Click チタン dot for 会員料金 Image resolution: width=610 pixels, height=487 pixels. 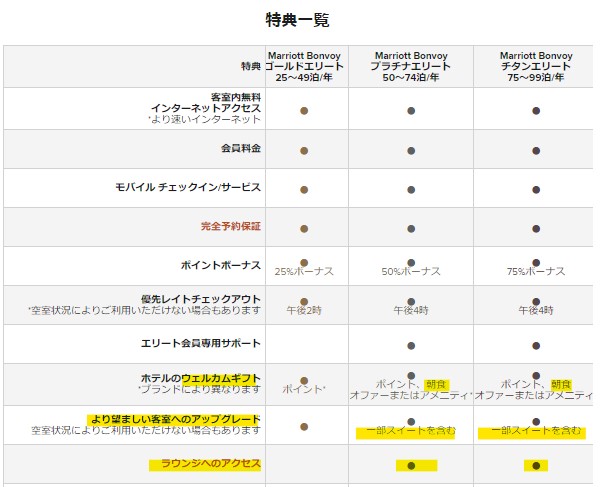(536, 151)
